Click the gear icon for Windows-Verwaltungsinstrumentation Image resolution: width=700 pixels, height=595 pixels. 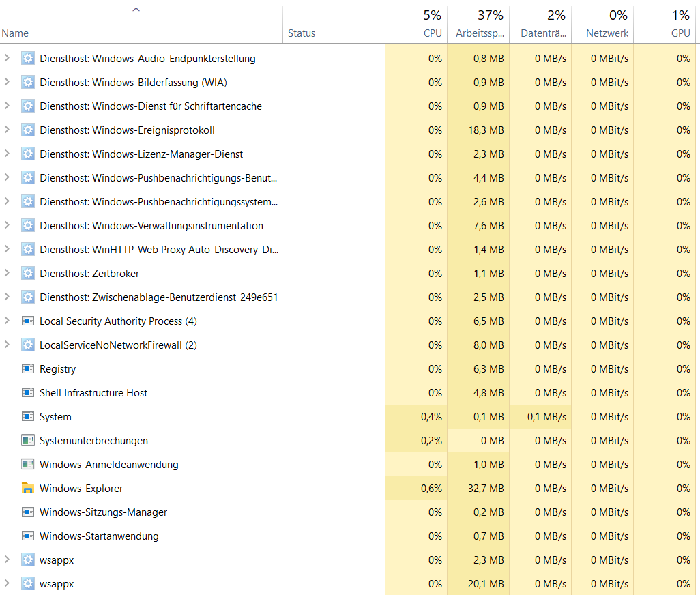tap(28, 225)
